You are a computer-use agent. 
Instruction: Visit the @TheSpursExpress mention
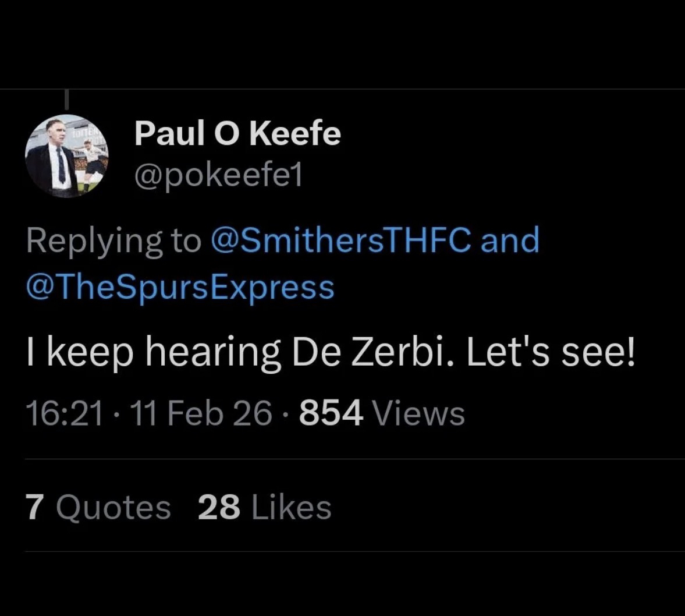click(180, 286)
